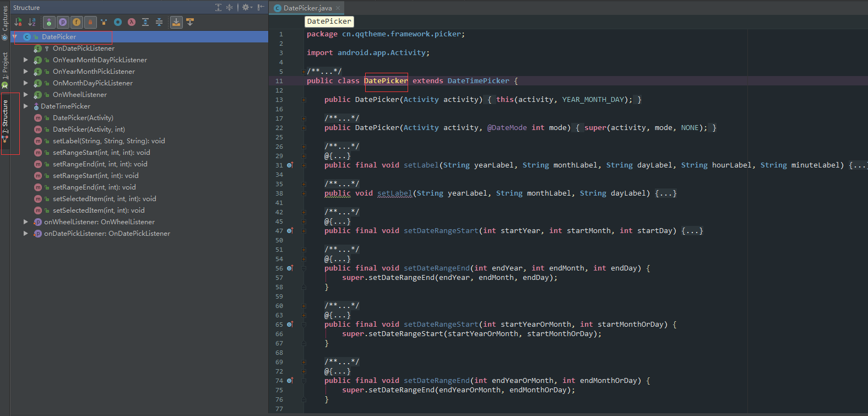Select DatePicker(Activity) constructor in tree
The image size is (868, 416).
coord(83,118)
